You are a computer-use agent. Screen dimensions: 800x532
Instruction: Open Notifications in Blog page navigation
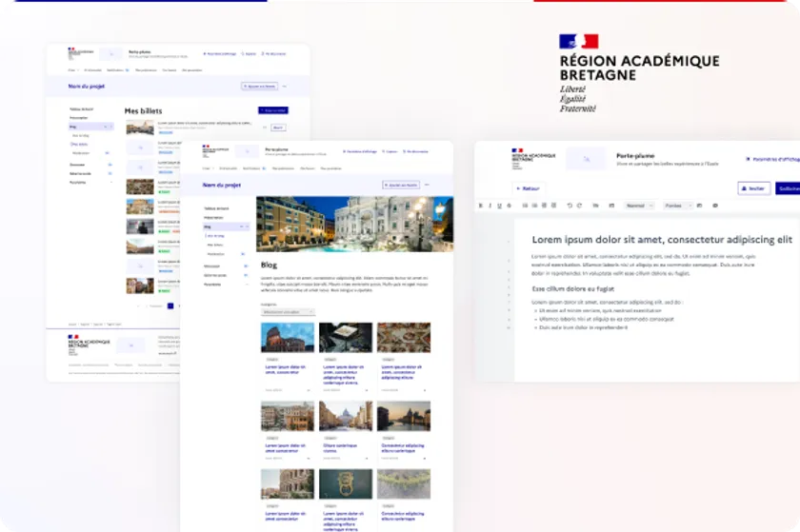tap(253, 167)
